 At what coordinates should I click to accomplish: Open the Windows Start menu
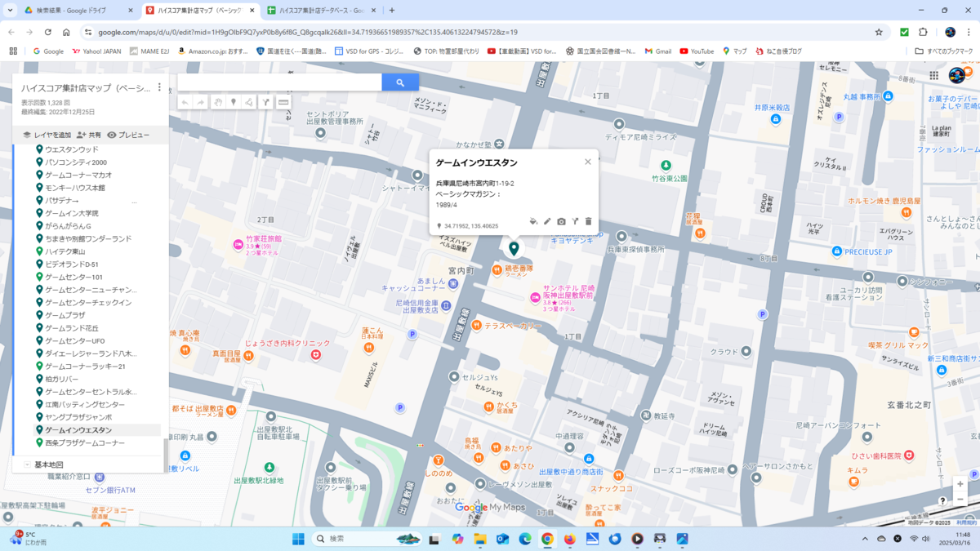tap(298, 539)
